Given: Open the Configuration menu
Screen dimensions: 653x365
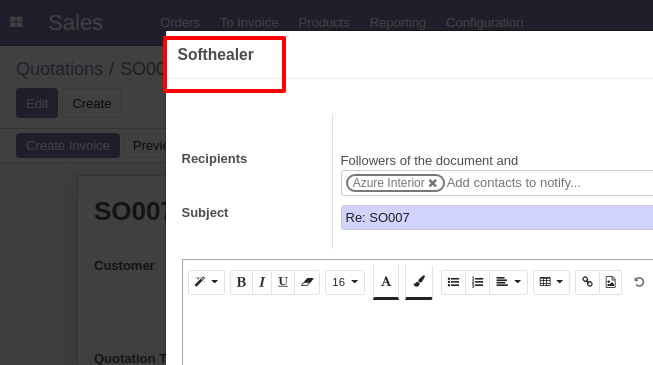Looking at the screenshot, I should pos(485,22).
